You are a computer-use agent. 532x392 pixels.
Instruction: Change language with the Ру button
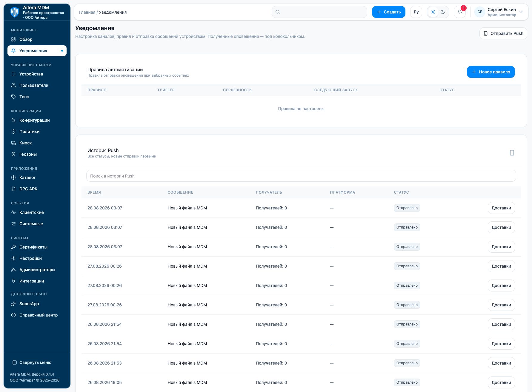416,12
